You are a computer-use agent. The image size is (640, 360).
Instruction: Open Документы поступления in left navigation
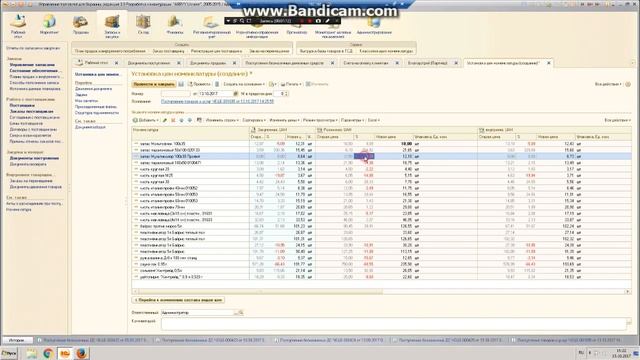tap(34, 158)
